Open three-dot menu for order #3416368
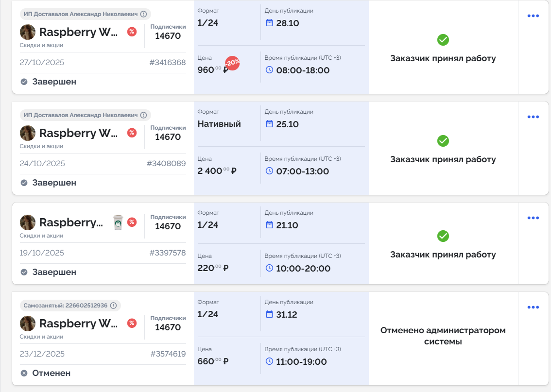This screenshot has height=392, width=551. (533, 16)
